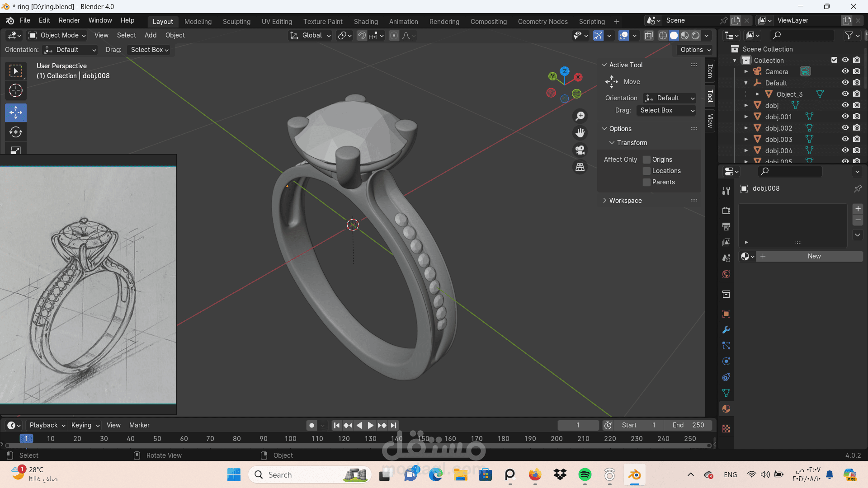The image size is (868, 488).
Task: Open the Material properties tab
Action: [x=726, y=409]
